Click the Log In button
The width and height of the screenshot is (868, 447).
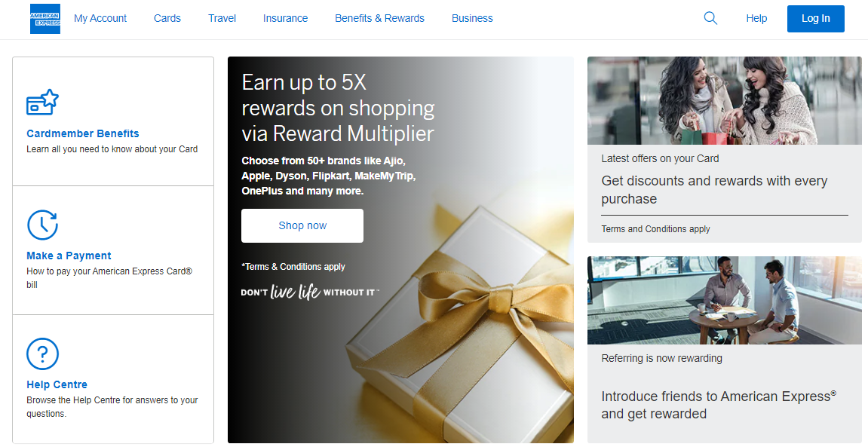pyautogui.click(x=815, y=19)
